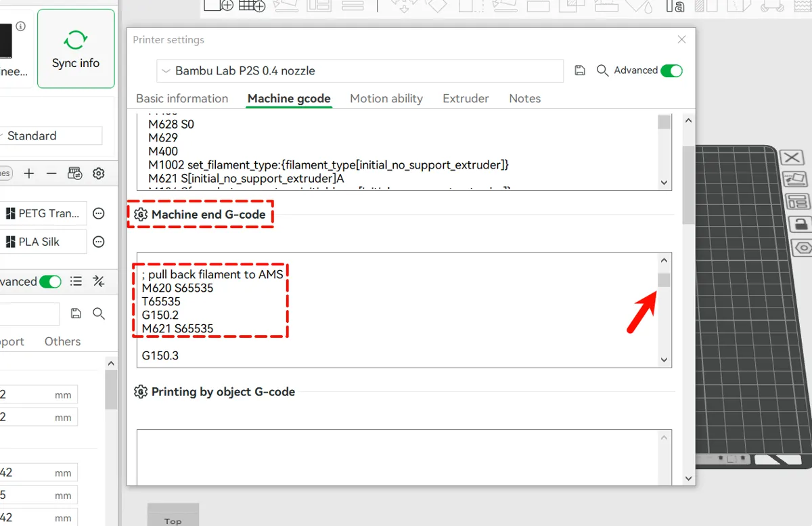The width and height of the screenshot is (812, 526).
Task: Open the Printing by object G-code gear icon
Action: [141, 392]
